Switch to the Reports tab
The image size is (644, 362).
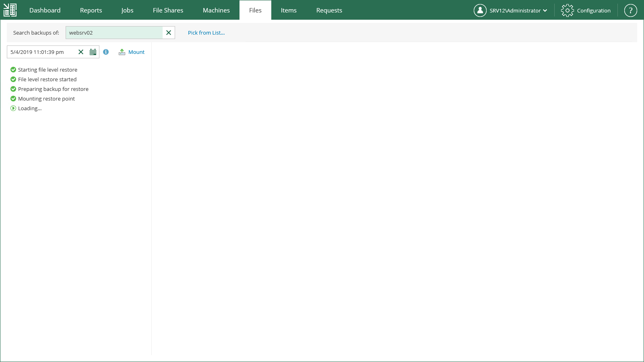point(91,10)
